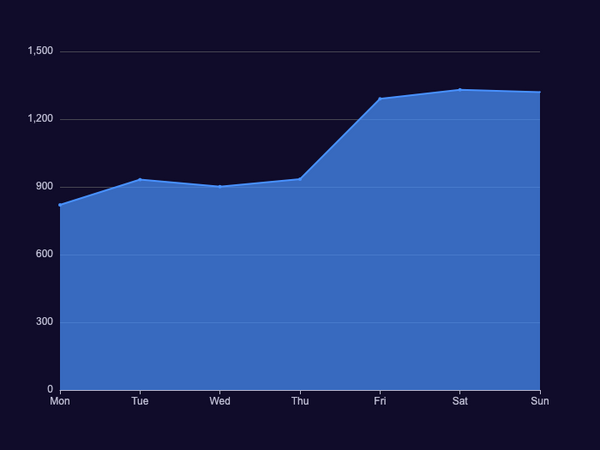Click the Thursday data point on the line

click(300, 179)
